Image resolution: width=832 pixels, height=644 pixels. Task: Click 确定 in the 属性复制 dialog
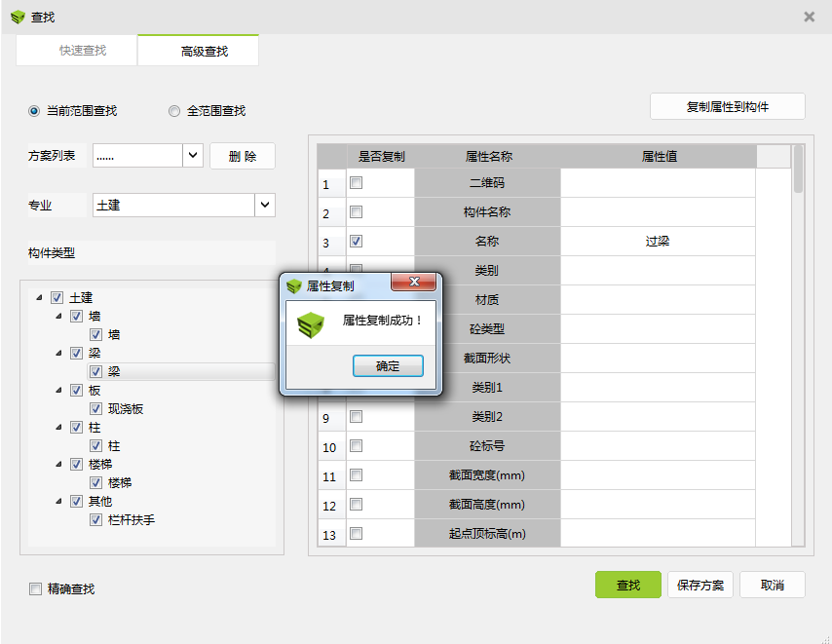pyautogui.click(x=388, y=366)
